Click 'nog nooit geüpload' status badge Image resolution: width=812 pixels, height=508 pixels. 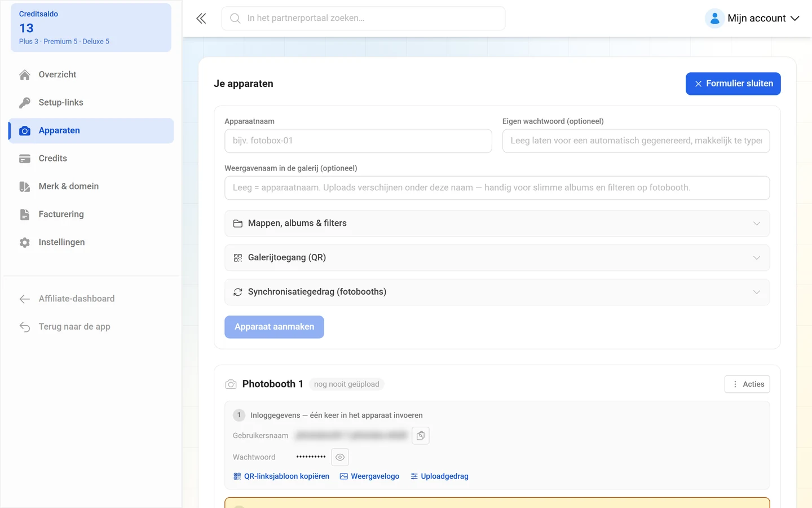346,384
